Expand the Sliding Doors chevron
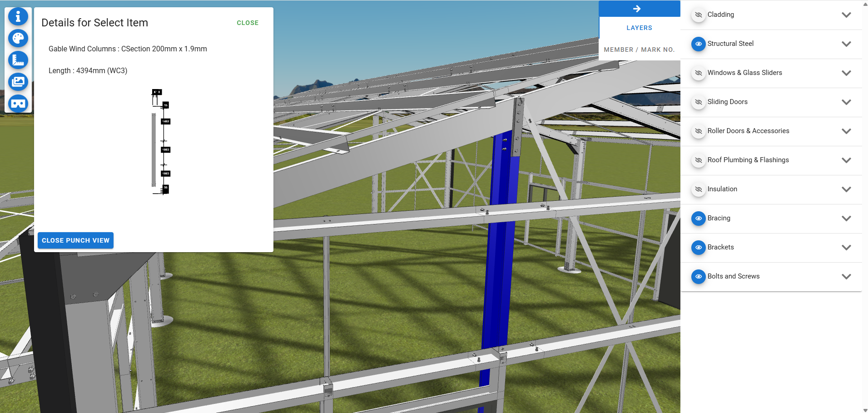 coord(846,102)
